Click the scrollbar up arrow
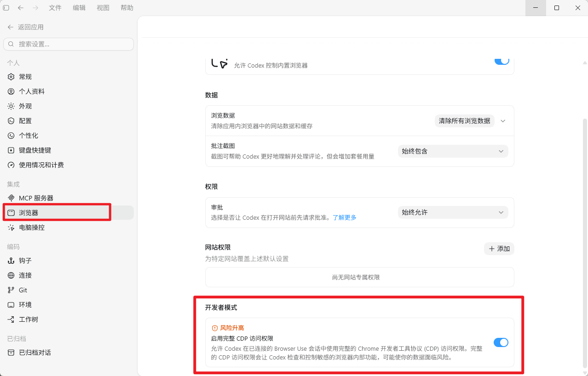 (585, 63)
